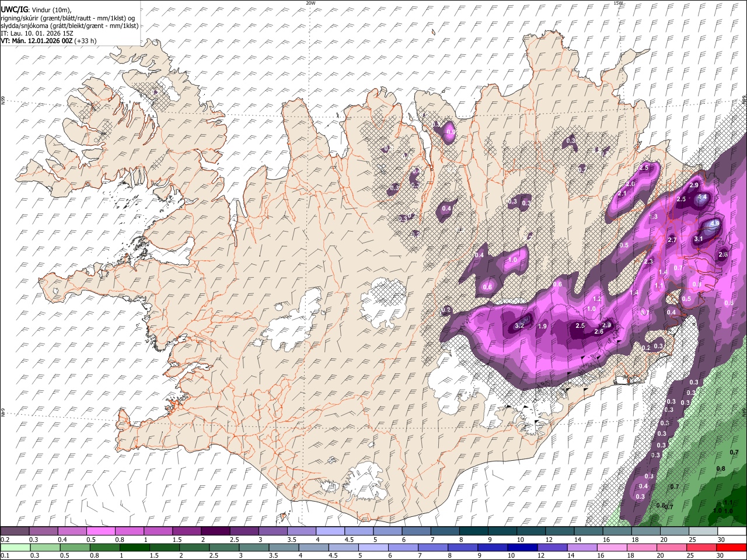Pick the upper-scale swatch labeled 6

pos(417,531)
